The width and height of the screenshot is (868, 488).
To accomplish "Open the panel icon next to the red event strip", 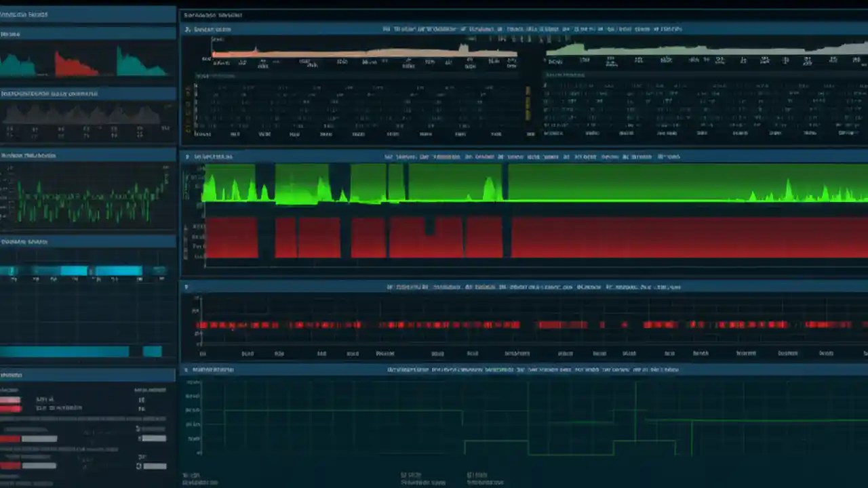I will pyautogui.click(x=185, y=287).
